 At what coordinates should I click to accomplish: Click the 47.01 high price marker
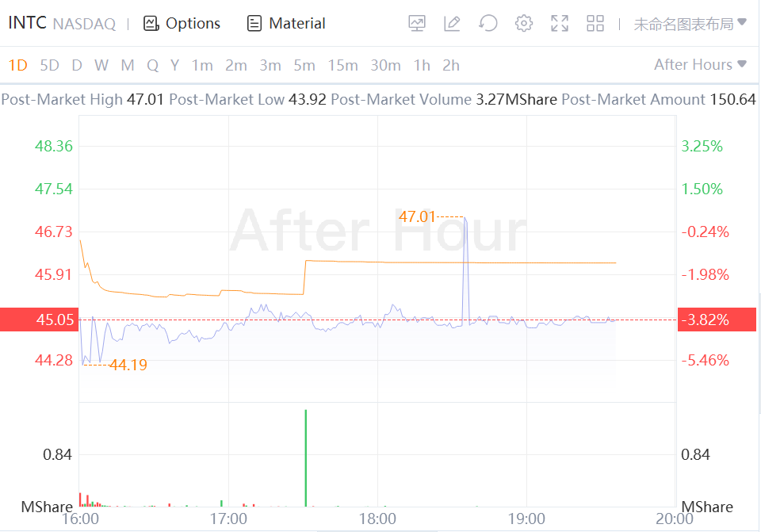(x=417, y=216)
